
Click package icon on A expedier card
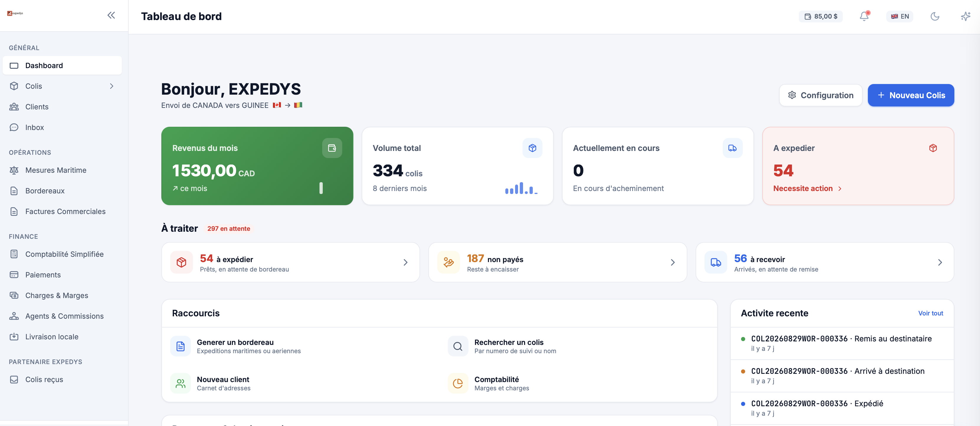(933, 148)
